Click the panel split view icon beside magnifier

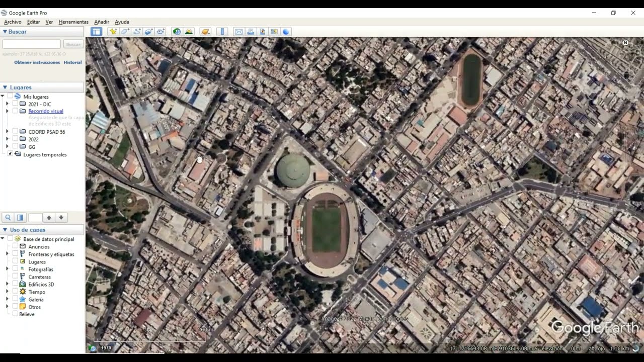20,218
